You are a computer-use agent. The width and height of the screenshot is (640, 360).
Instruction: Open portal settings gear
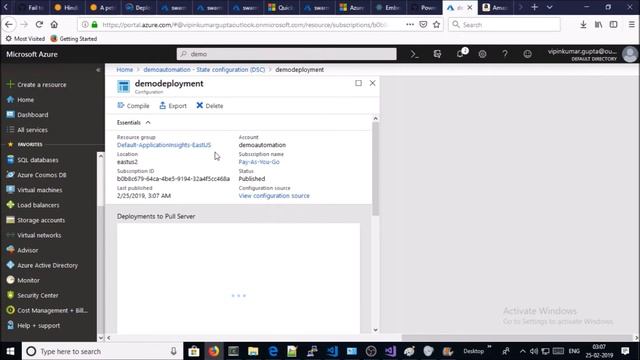[482, 54]
